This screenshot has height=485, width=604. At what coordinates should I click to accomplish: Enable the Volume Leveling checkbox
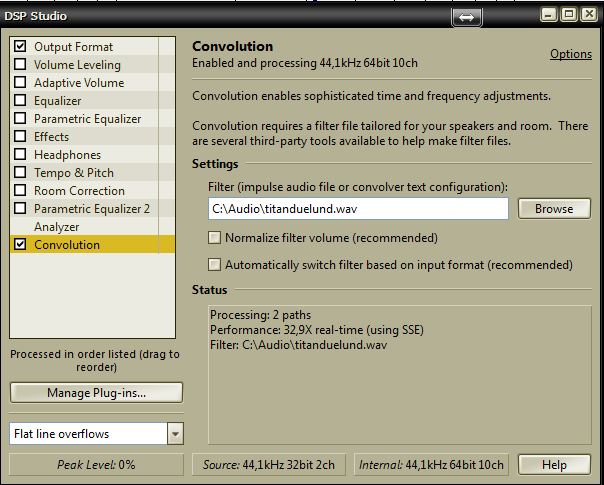point(20,64)
